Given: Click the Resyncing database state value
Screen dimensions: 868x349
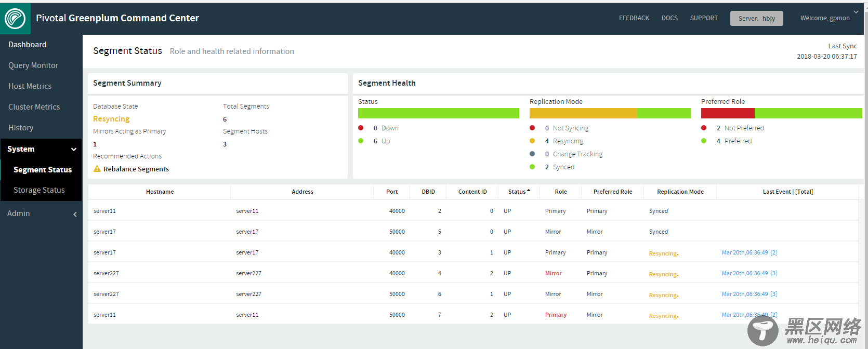Looking at the screenshot, I should click(111, 119).
